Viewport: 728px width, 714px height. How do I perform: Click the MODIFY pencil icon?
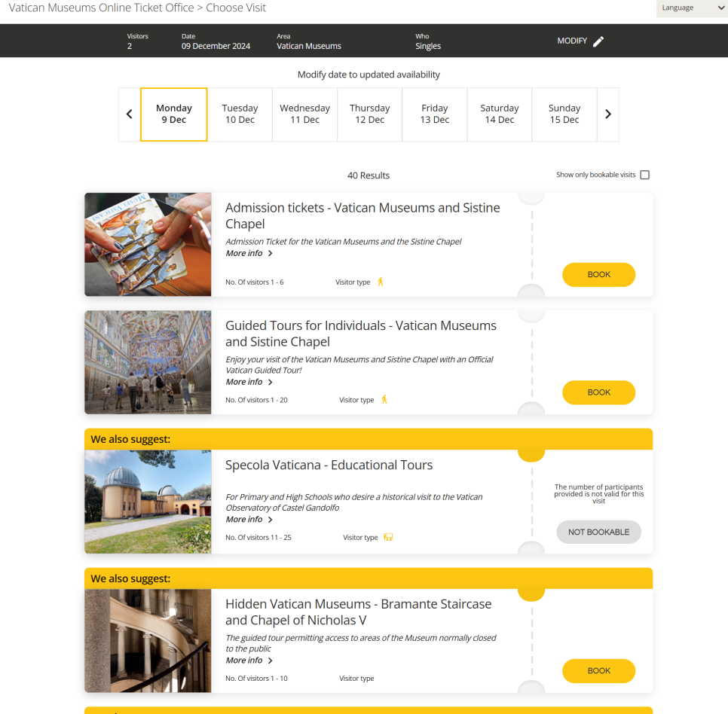598,41
